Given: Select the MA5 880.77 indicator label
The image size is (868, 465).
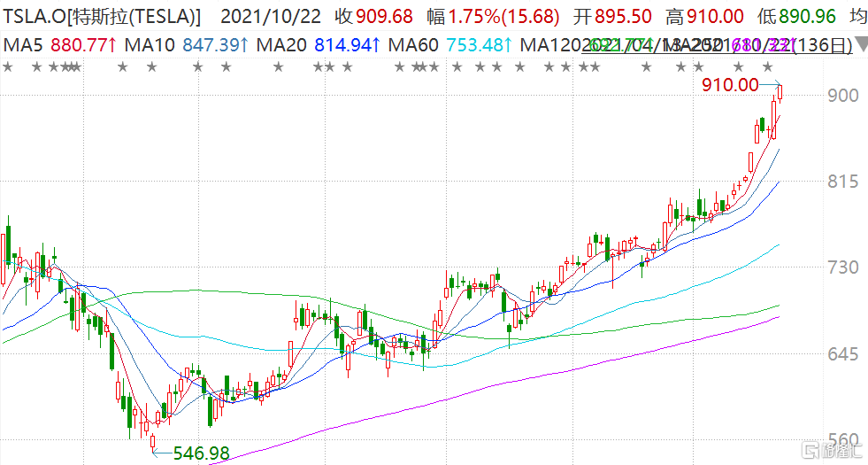Looking at the screenshot, I should [60, 44].
